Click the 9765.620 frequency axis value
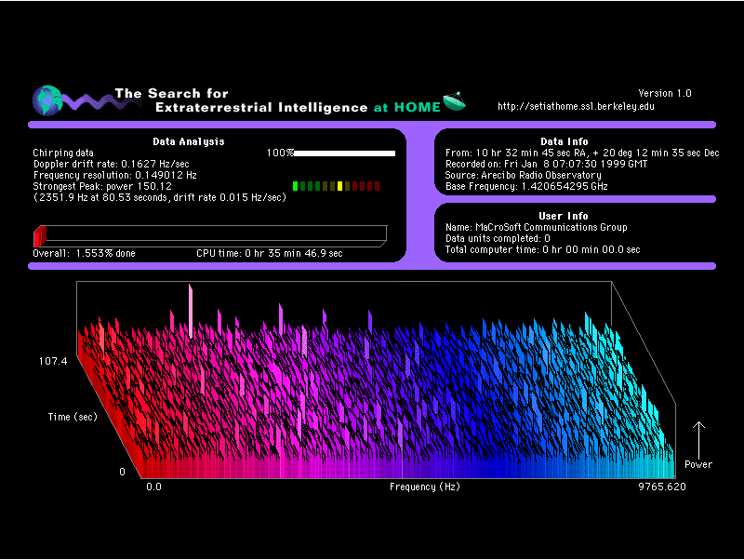The width and height of the screenshot is (744, 560). point(660,487)
